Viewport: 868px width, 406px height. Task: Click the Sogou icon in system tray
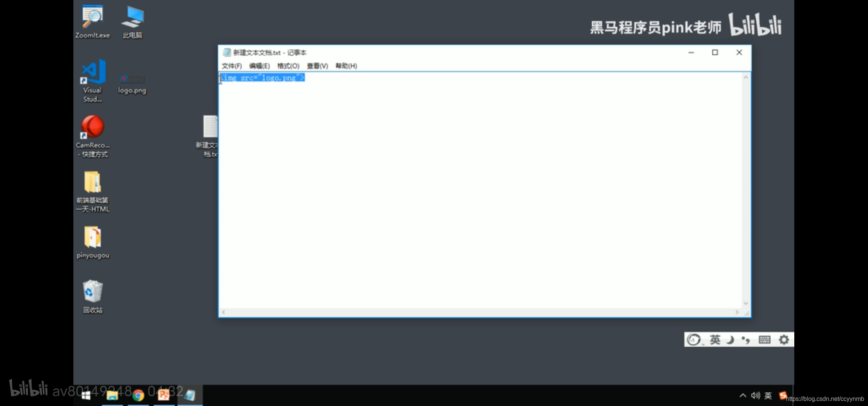[x=783, y=395]
